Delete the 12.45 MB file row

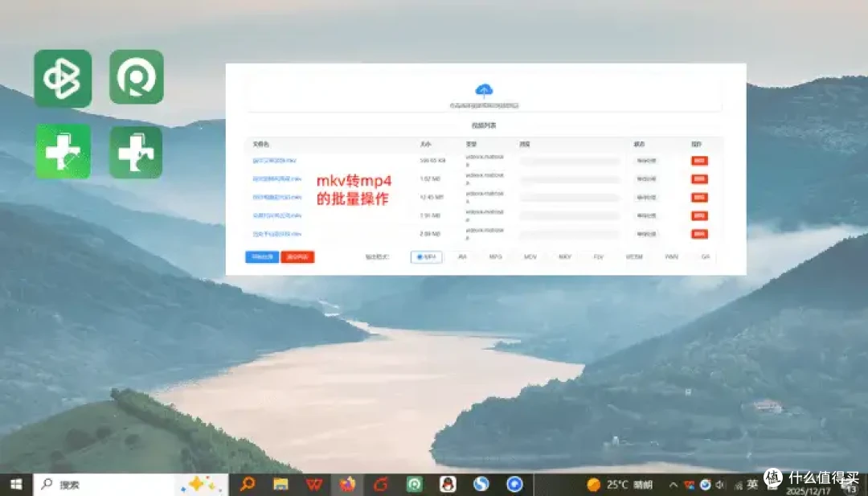(x=699, y=197)
